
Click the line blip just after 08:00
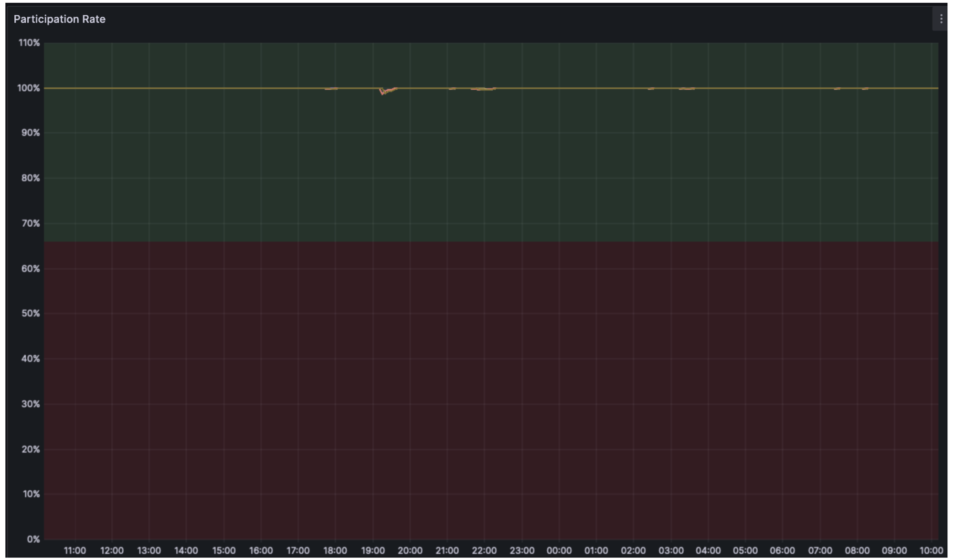[865, 89]
